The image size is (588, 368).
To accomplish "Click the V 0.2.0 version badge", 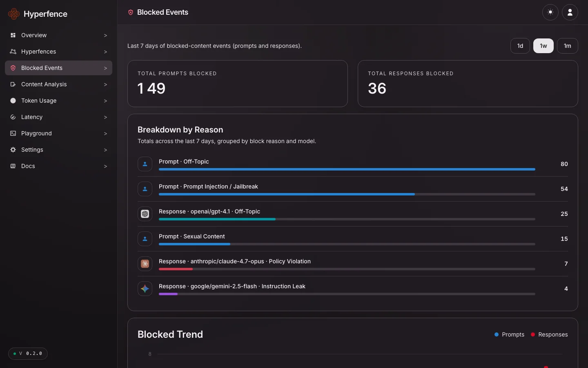I will (28, 354).
